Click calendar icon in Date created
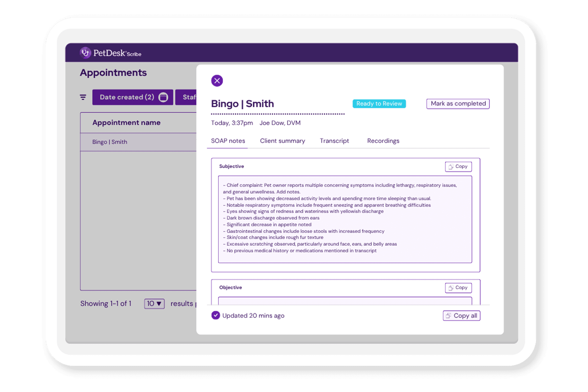The width and height of the screenshot is (588, 392). point(163,97)
